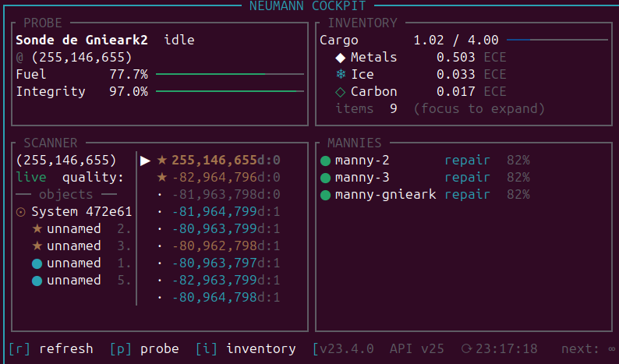Select scanner entry -80,962,798 d:1

pos(226,246)
